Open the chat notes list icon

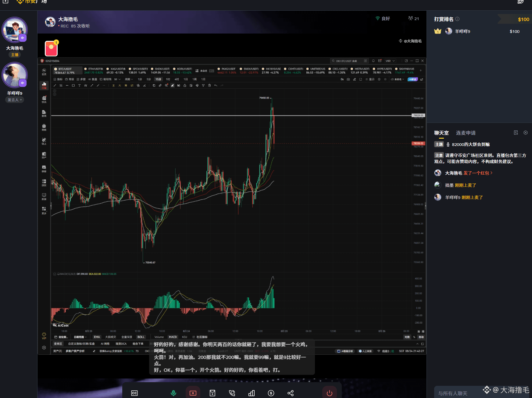coord(516,133)
